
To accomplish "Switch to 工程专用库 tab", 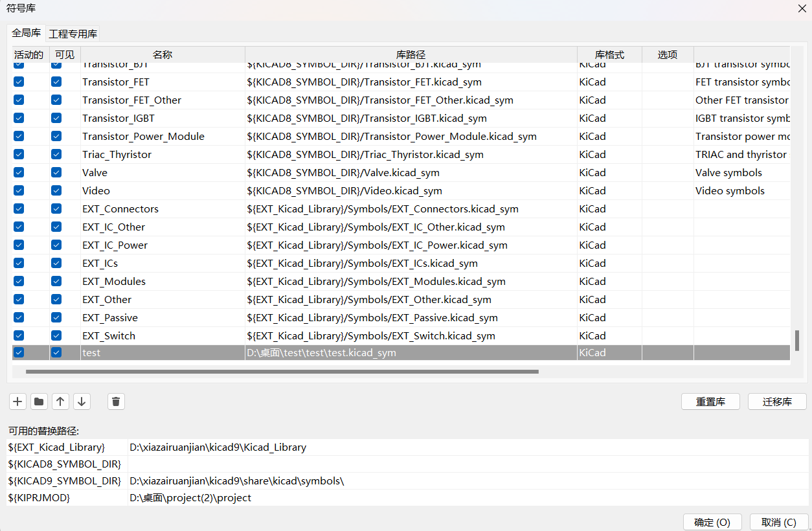I will pyautogui.click(x=73, y=34).
